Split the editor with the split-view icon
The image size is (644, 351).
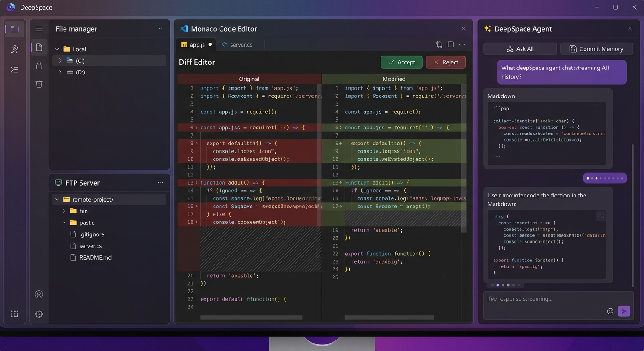451,44
